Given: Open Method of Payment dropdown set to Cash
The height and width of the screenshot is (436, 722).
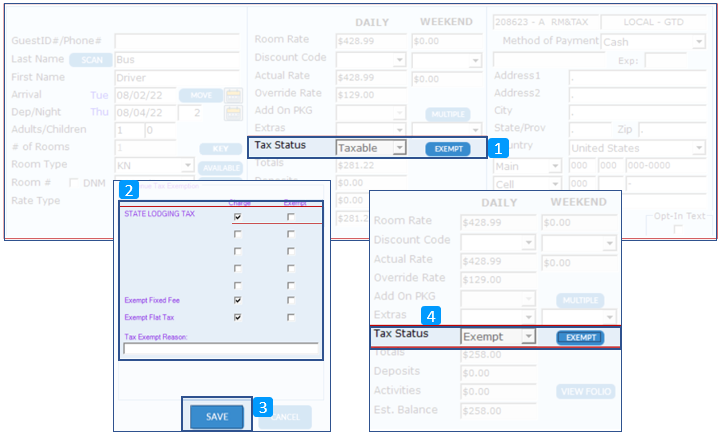Looking at the screenshot, I should tap(697, 42).
